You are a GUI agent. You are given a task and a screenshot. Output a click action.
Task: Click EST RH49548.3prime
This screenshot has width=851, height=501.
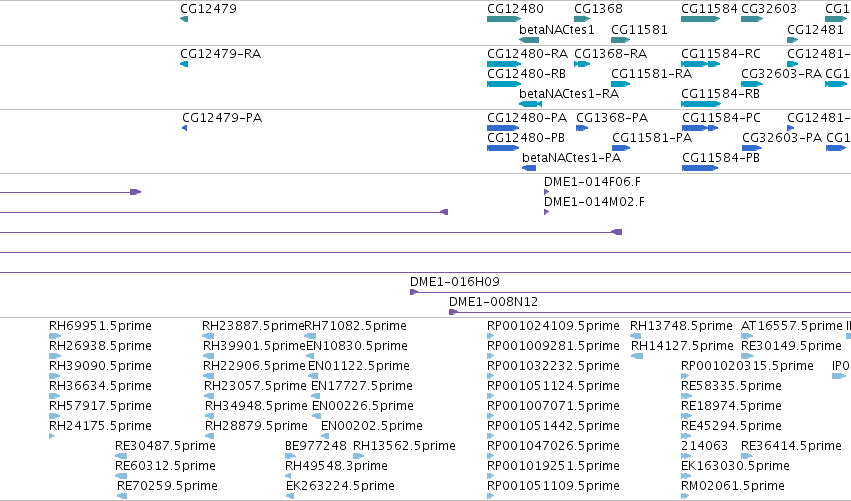[x=288, y=476]
